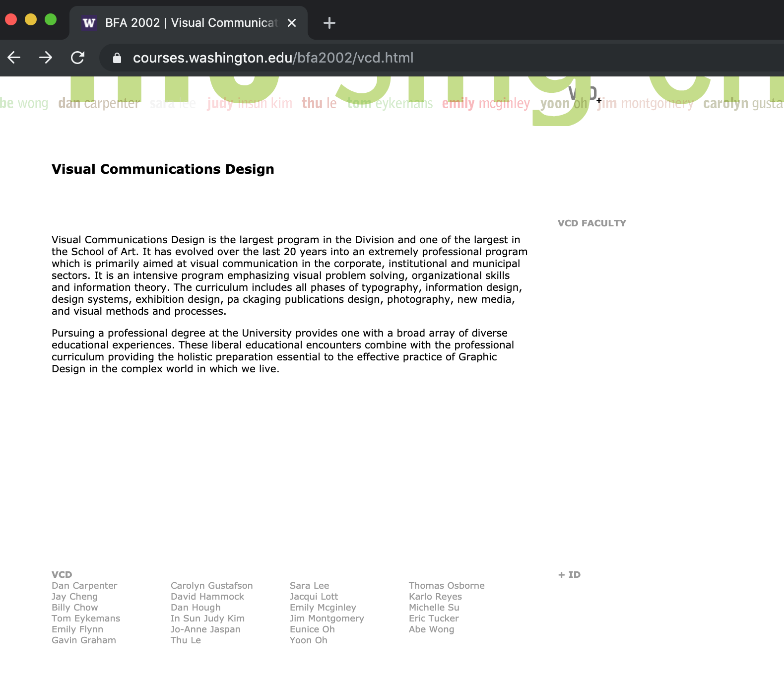Click 'tom eykemans' in the banner
Viewport: 784px width, 685px height.
pos(390,103)
